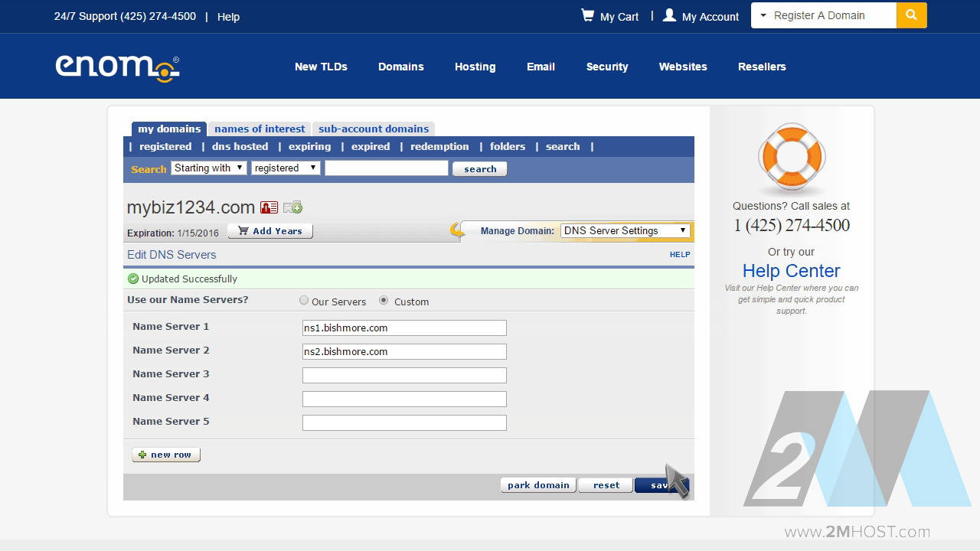Click the reset button
980x551 pixels.
(606, 485)
